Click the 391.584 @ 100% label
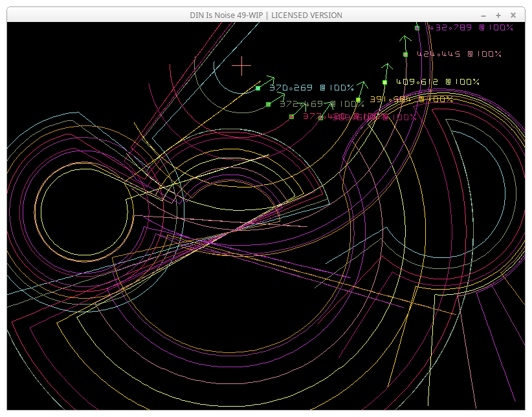Image resolution: width=532 pixels, height=417 pixels. pos(411,99)
